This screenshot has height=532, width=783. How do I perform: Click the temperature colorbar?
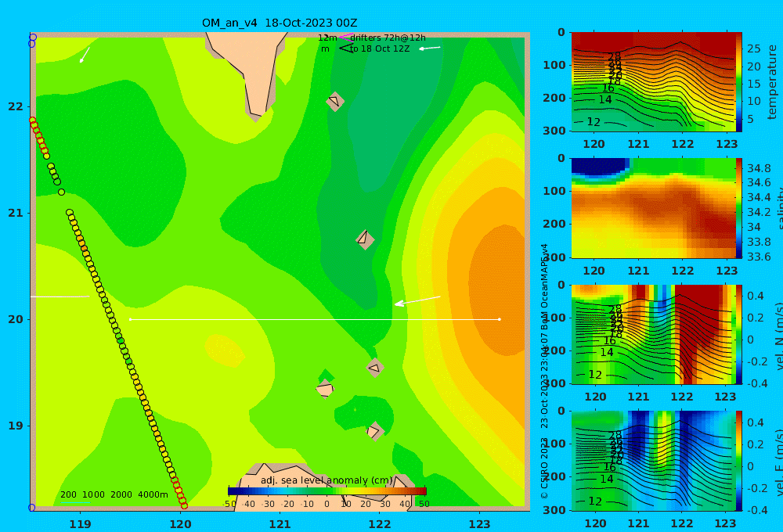coord(739,82)
